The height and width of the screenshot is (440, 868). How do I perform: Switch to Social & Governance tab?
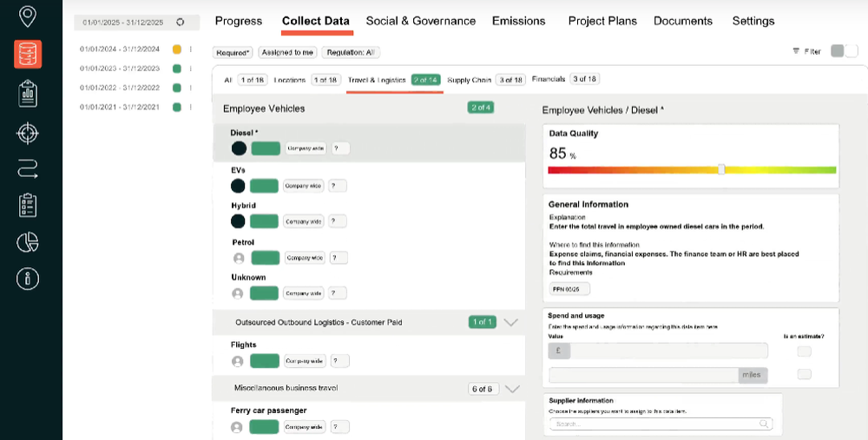[x=421, y=21]
